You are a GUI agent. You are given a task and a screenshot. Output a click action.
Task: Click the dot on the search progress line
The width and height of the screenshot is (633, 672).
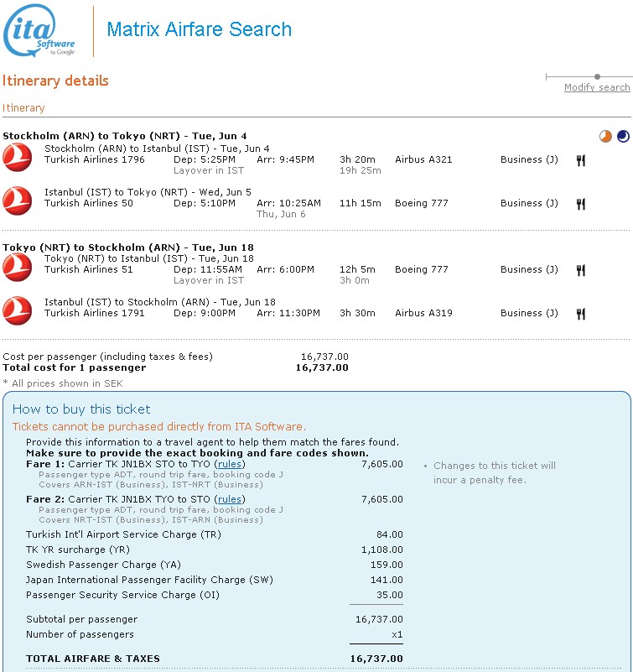pyautogui.click(x=597, y=76)
